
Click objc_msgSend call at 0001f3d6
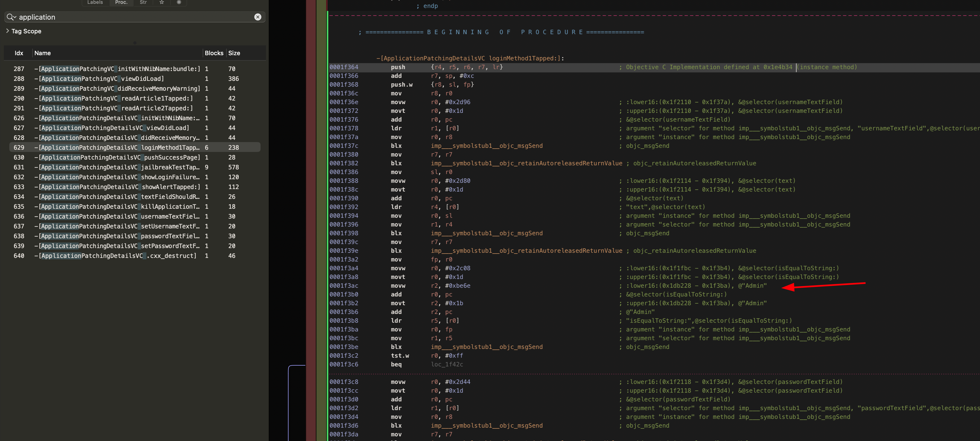tap(486, 426)
